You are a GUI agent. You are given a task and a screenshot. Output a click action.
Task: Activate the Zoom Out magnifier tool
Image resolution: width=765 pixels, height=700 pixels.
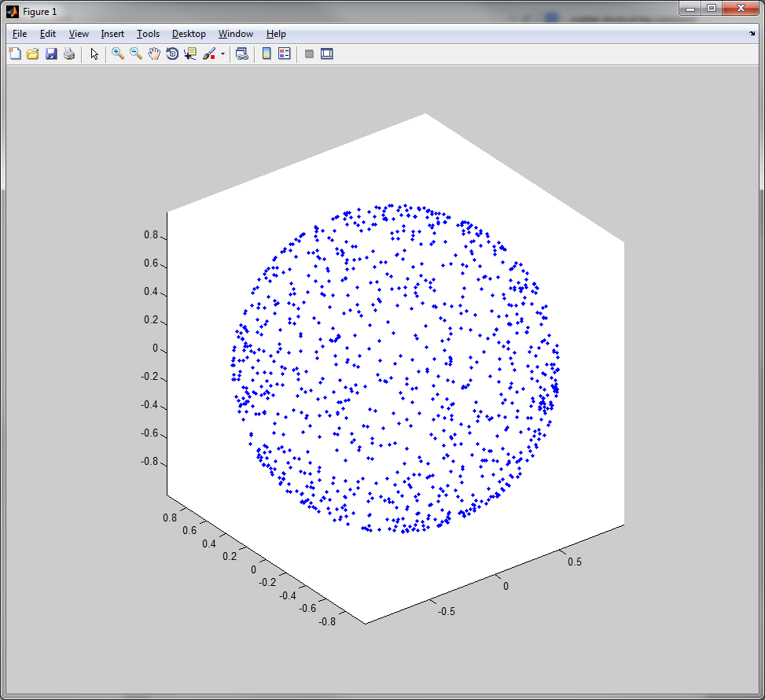click(136, 53)
